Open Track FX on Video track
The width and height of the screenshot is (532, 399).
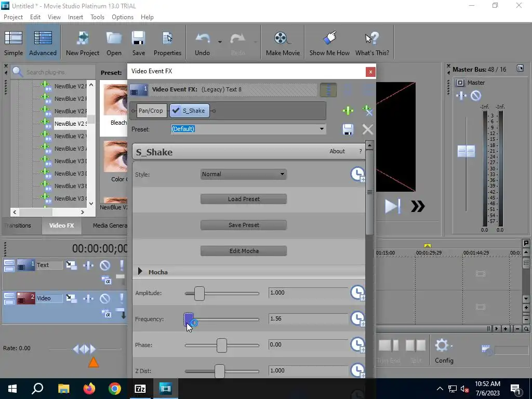(x=88, y=299)
